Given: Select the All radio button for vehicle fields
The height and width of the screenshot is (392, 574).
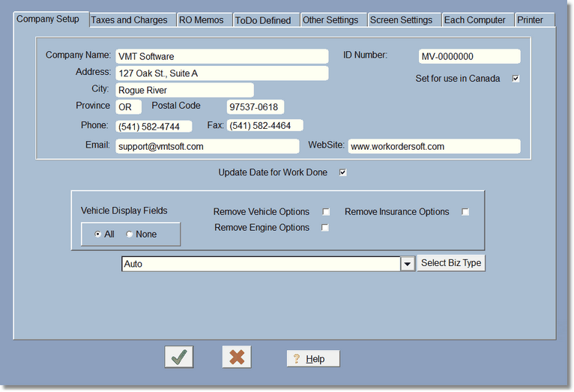Looking at the screenshot, I should tap(97, 235).
